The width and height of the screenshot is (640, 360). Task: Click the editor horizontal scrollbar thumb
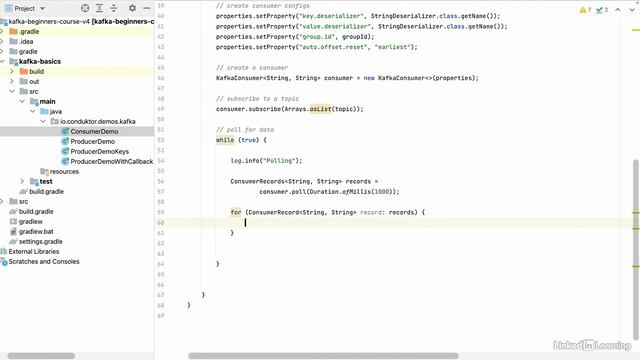[323, 356]
